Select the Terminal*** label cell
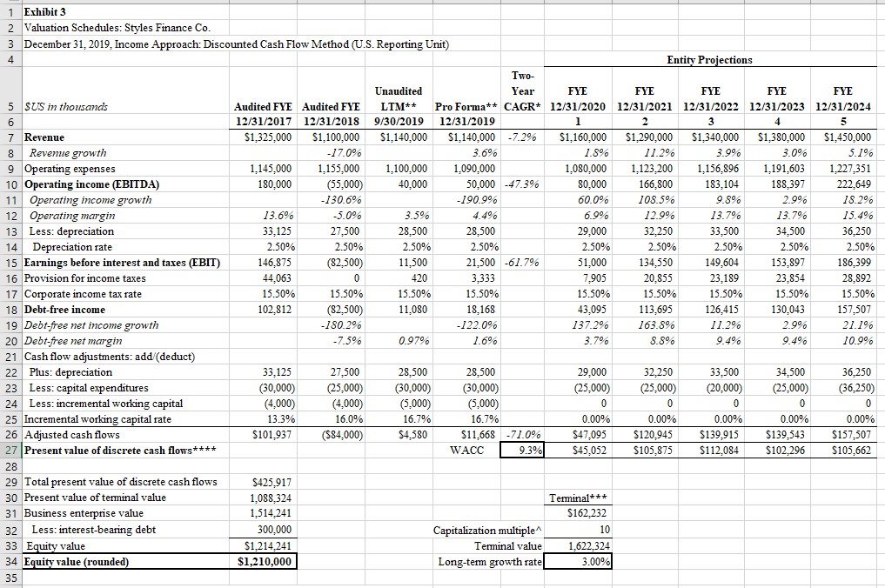 578,498
